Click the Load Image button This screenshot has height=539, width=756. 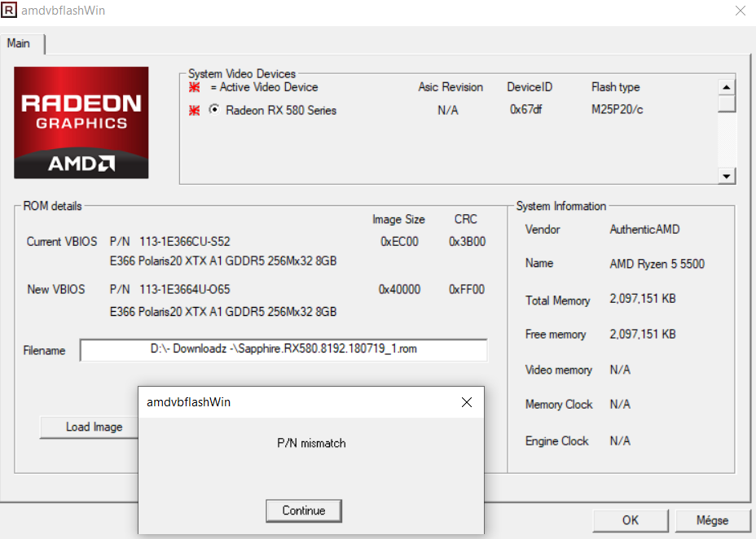89,427
